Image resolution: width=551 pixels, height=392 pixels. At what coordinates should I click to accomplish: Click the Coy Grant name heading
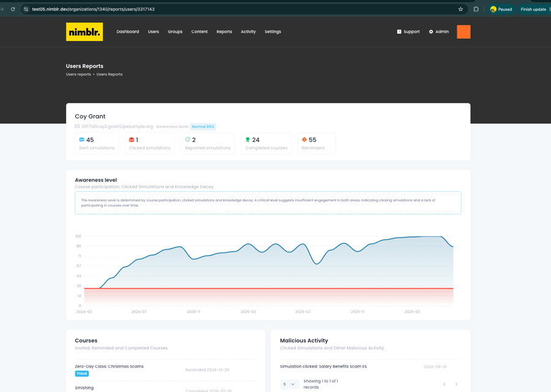click(x=90, y=116)
